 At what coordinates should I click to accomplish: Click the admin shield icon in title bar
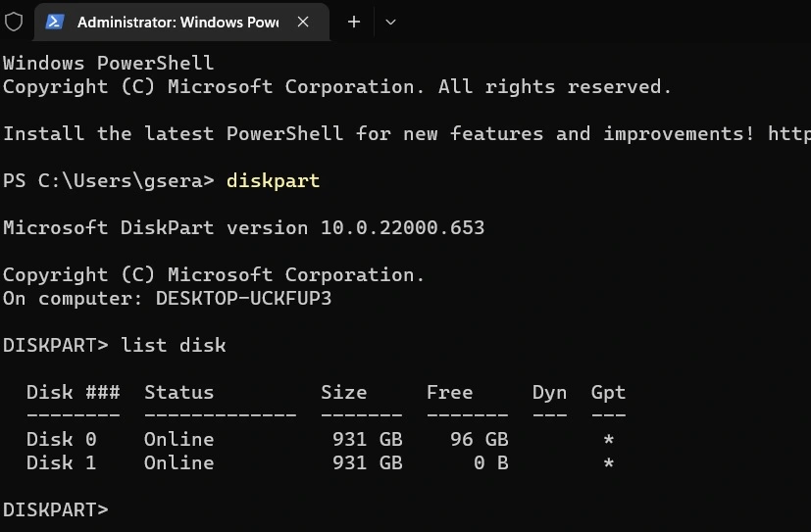point(14,22)
